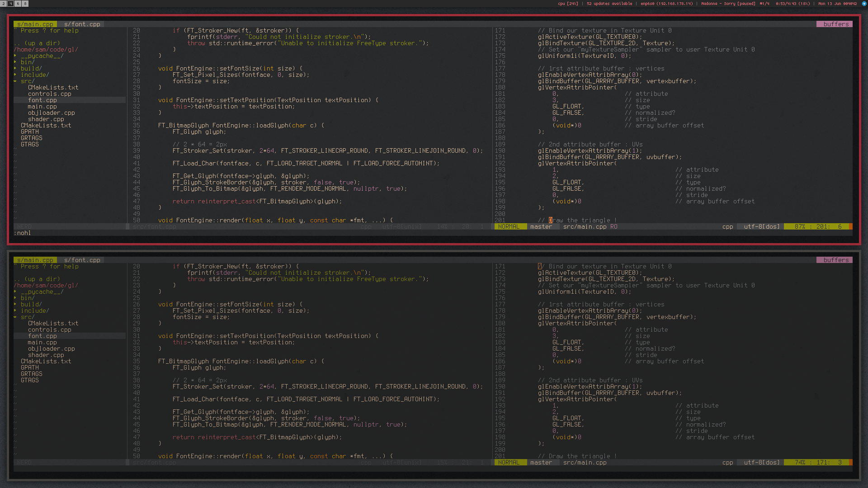Switch to workspace 8 in top bar
Image resolution: width=868 pixels, height=488 pixels.
[25, 4]
